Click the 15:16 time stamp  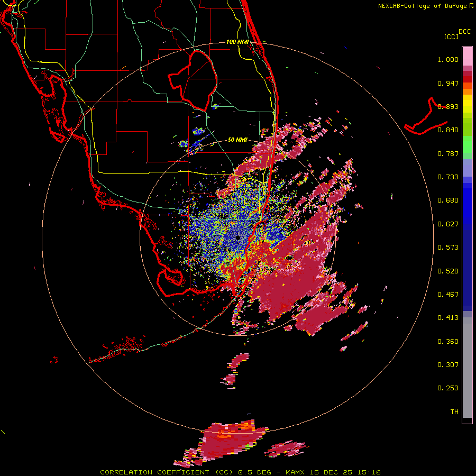(368, 472)
